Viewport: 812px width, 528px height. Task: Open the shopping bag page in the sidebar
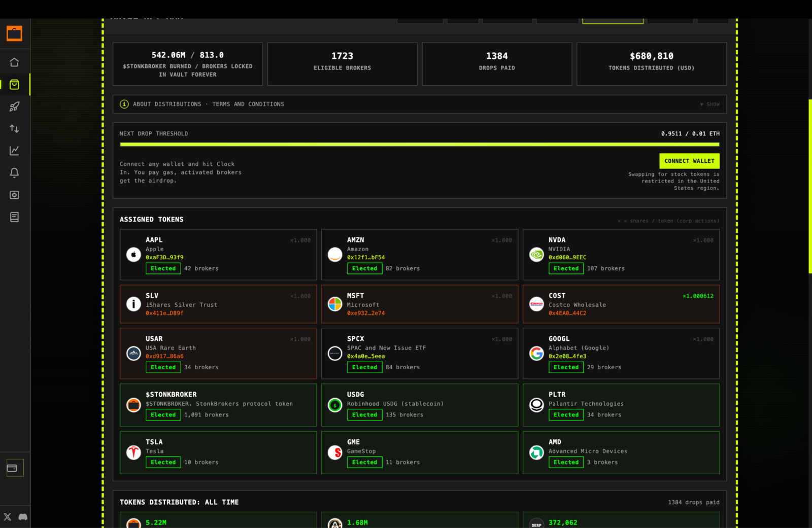point(14,85)
